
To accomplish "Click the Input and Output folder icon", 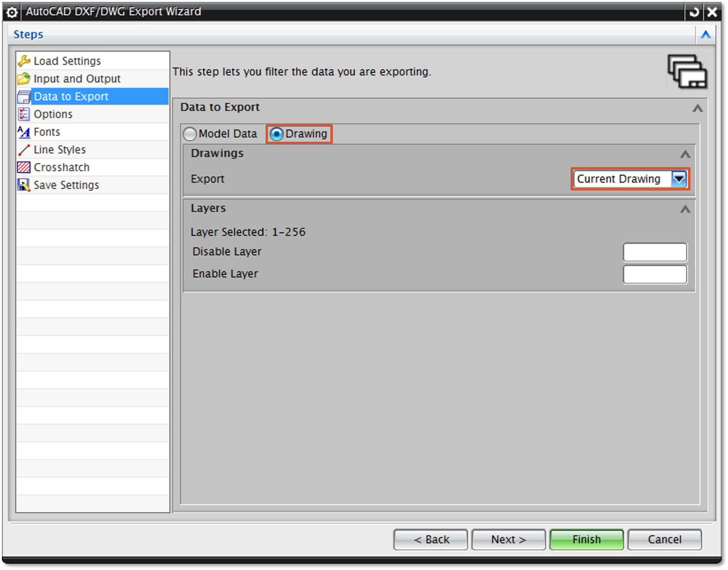I will (x=24, y=78).
